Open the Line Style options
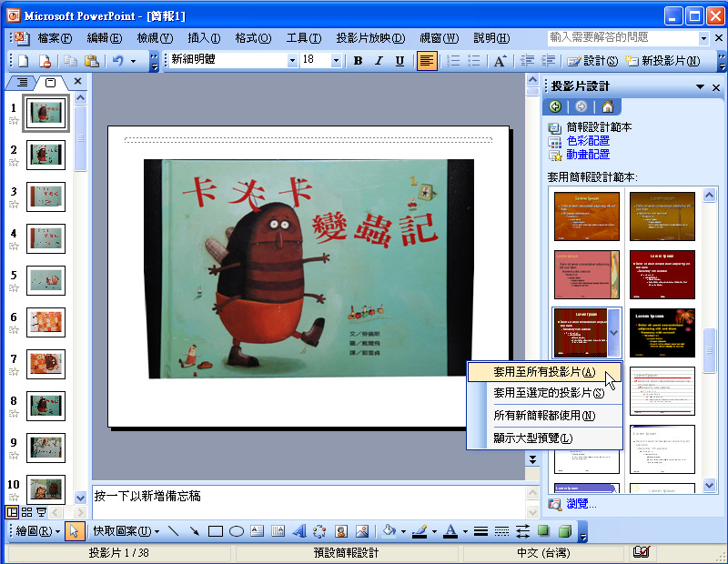728x564 pixels. point(480,531)
